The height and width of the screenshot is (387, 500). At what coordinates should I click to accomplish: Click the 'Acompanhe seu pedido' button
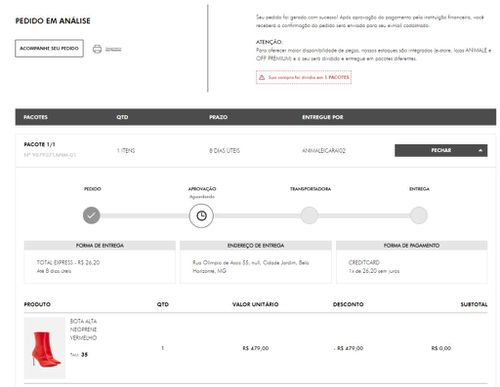(x=49, y=48)
